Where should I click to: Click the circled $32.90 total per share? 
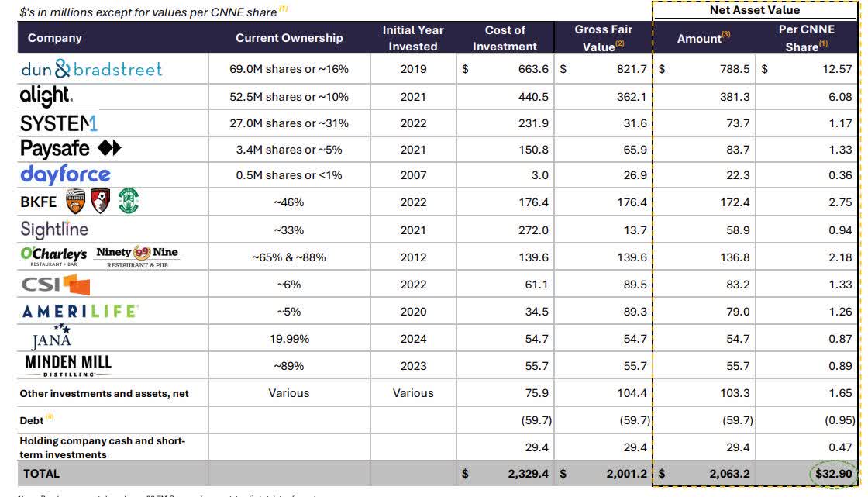click(x=834, y=474)
